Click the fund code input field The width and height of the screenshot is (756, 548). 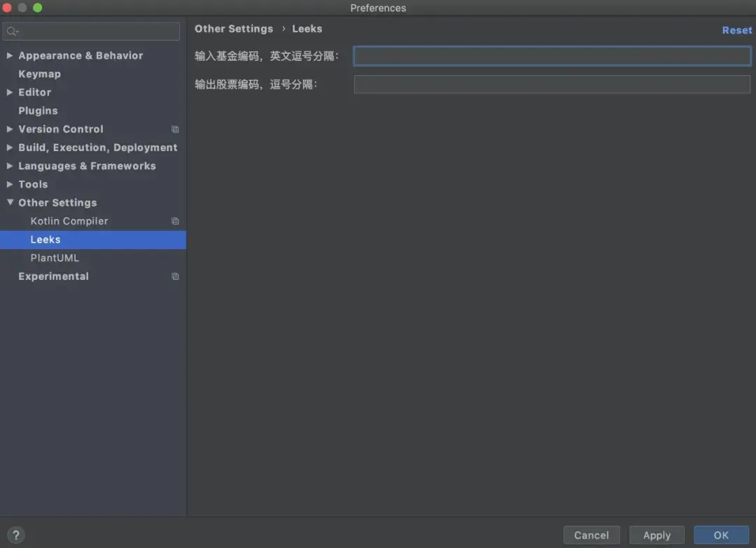[552, 56]
